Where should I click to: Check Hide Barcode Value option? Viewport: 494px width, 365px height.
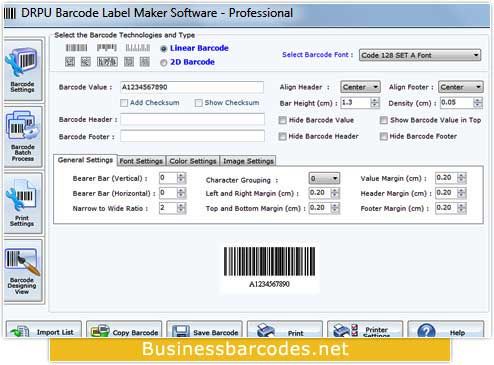(x=283, y=120)
